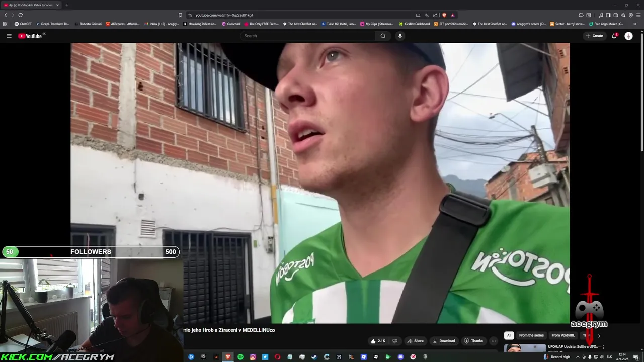This screenshot has height=362, width=644.
Task: Open Brave Shields lion icon
Action: (x=444, y=15)
